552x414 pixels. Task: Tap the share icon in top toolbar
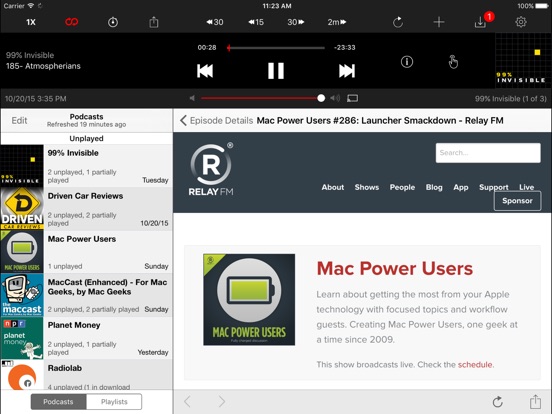pyautogui.click(x=153, y=22)
